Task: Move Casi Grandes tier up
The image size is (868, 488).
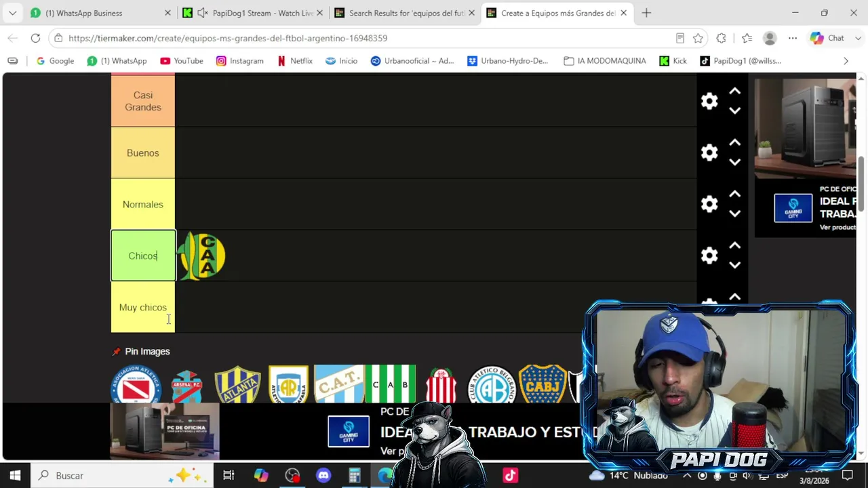Action: pos(734,91)
